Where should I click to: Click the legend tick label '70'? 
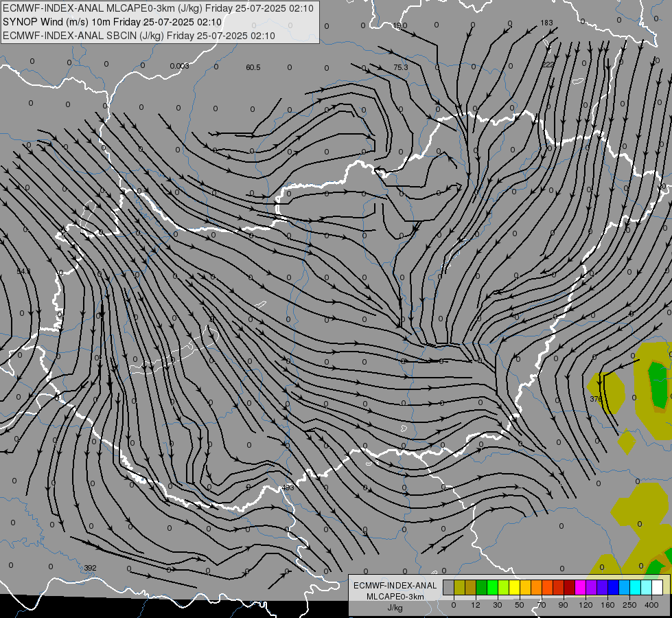(x=542, y=605)
